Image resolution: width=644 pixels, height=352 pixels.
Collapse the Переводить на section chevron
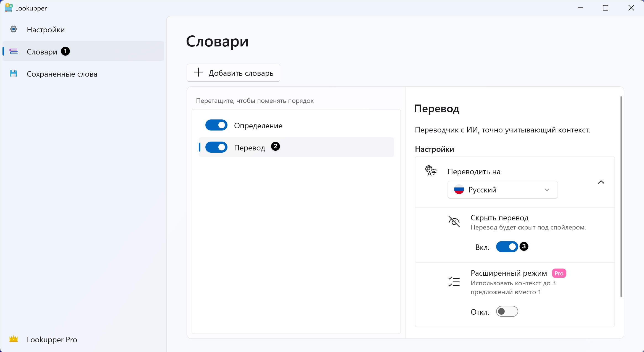601,182
